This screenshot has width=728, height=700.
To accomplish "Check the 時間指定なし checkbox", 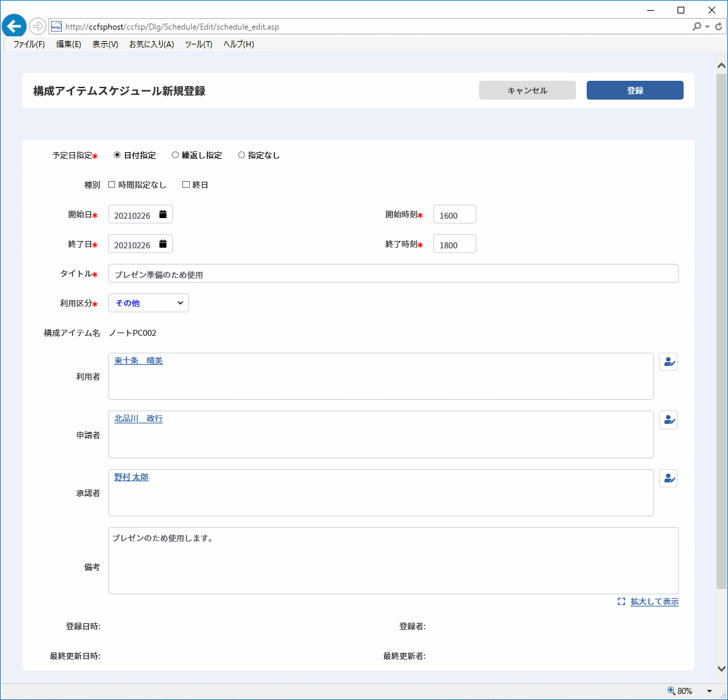I will pyautogui.click(x=112, y=184).
